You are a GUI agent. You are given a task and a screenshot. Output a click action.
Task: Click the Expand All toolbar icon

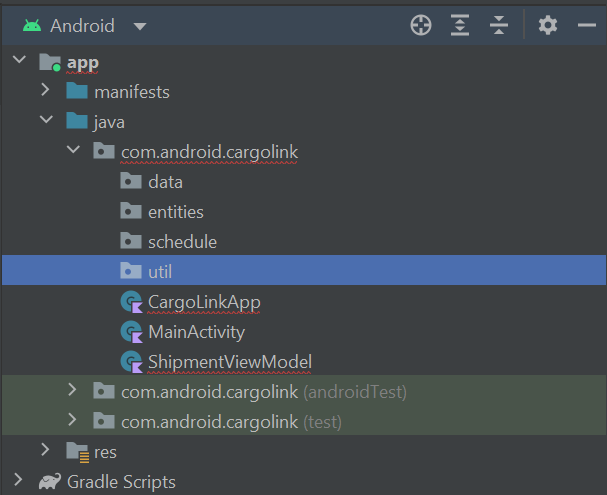(460, 26)
